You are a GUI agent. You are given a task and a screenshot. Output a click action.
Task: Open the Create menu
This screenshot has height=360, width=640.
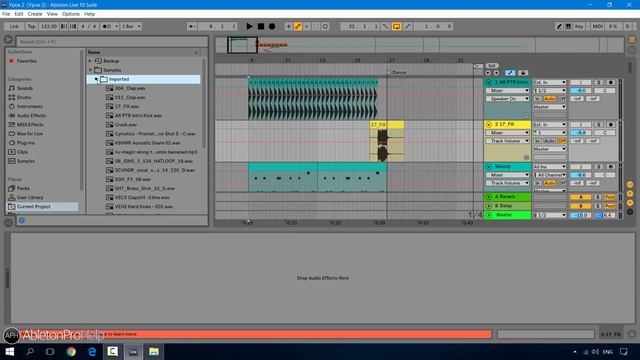point(35,14)
